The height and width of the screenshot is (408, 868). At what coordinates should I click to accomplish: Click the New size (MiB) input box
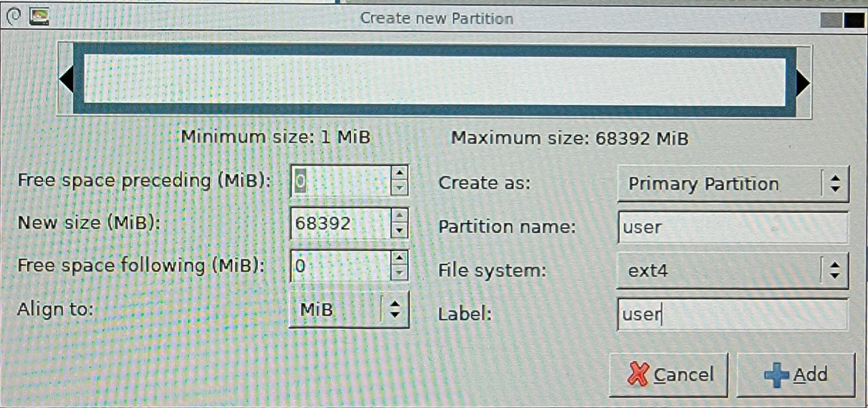[340, 224]
